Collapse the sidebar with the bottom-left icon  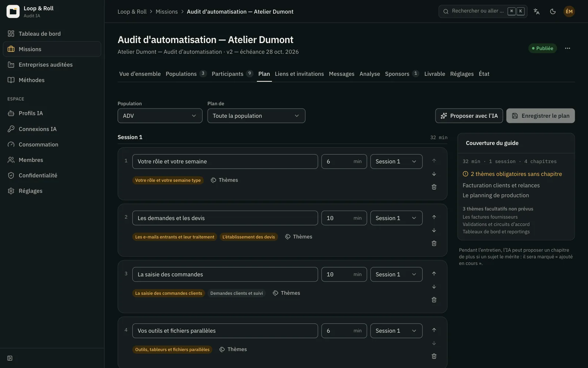pos(10,358)
